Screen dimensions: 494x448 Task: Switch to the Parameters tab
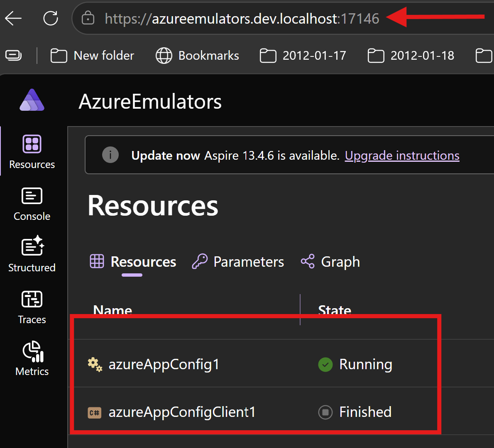pos(238,262)
